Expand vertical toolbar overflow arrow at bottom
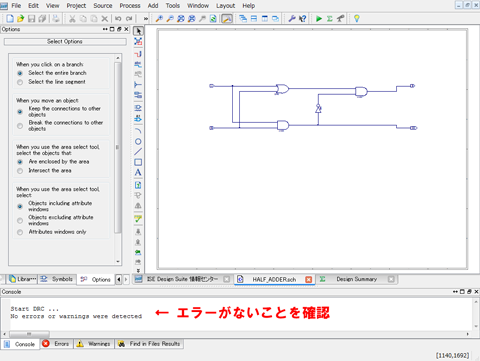 [x=138, y=271]
